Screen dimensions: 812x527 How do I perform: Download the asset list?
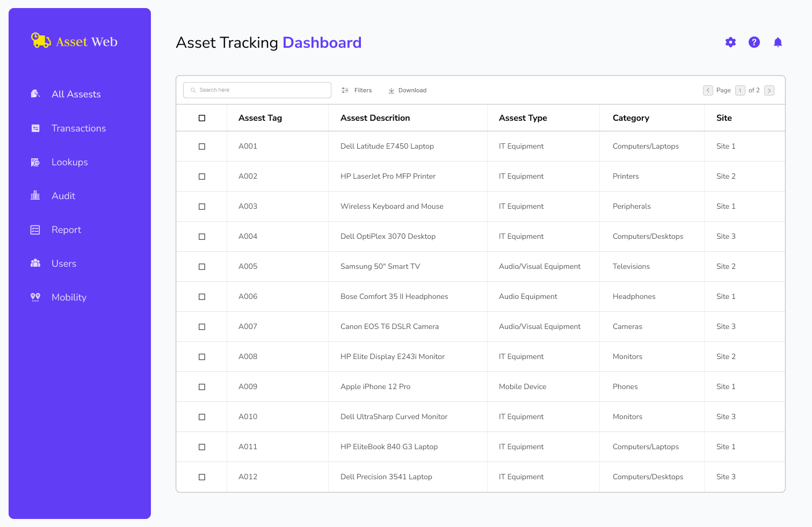click(x=407, y=90)
